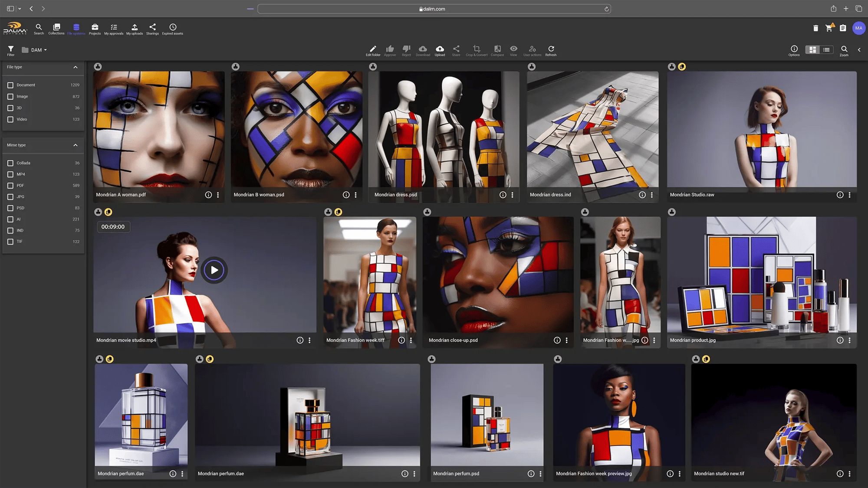
Task: Open the DAM folder dropdown
Action: [38, 50]
